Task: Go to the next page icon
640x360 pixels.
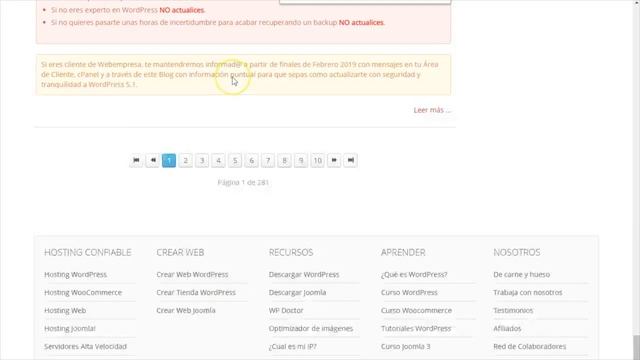Action: 334,160
